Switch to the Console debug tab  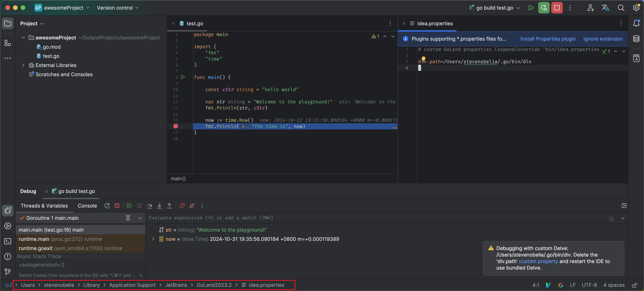(87, 206)
